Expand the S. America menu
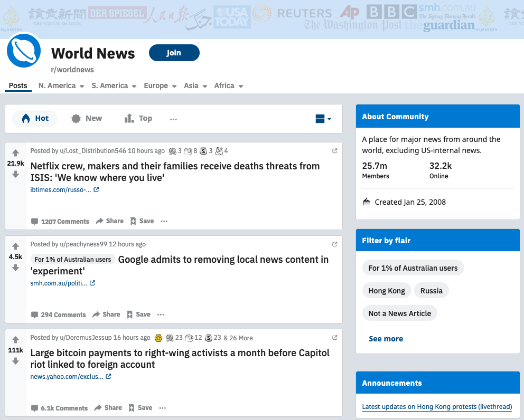The image size is (524, 420). tap(114, 86)
